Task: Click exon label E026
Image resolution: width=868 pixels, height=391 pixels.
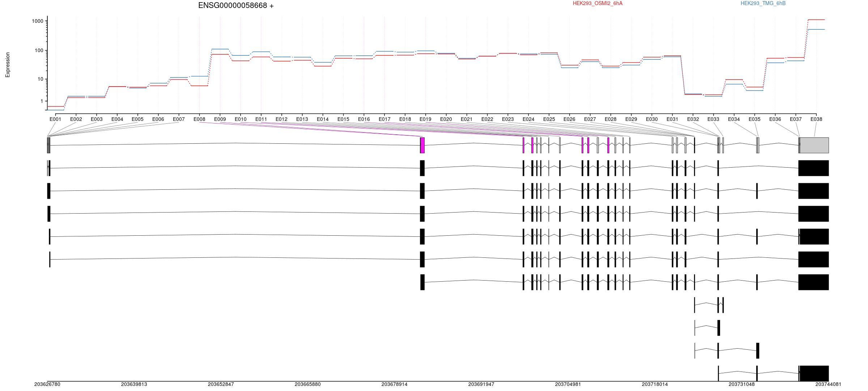Action: click(569, 119)
